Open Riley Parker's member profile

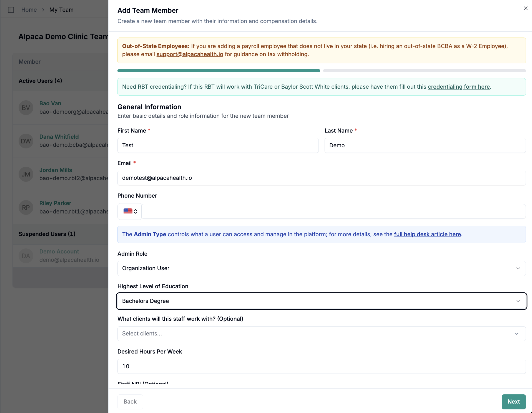point(55,203)
